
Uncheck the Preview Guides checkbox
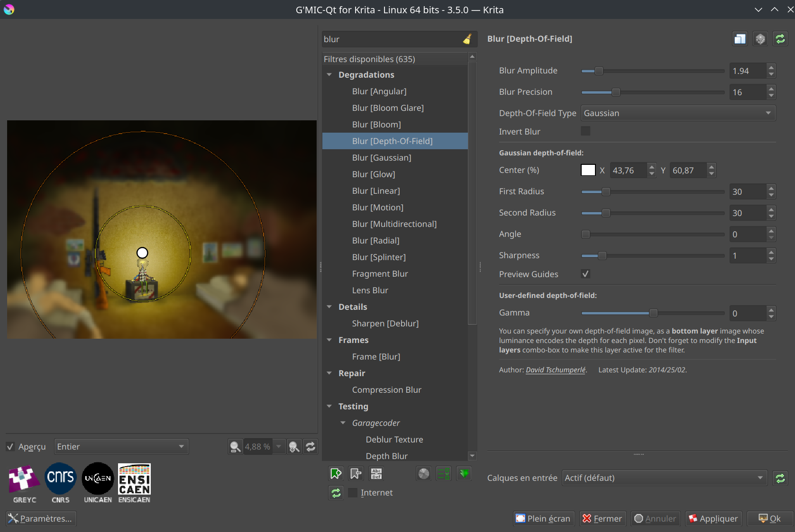(585, 274)
